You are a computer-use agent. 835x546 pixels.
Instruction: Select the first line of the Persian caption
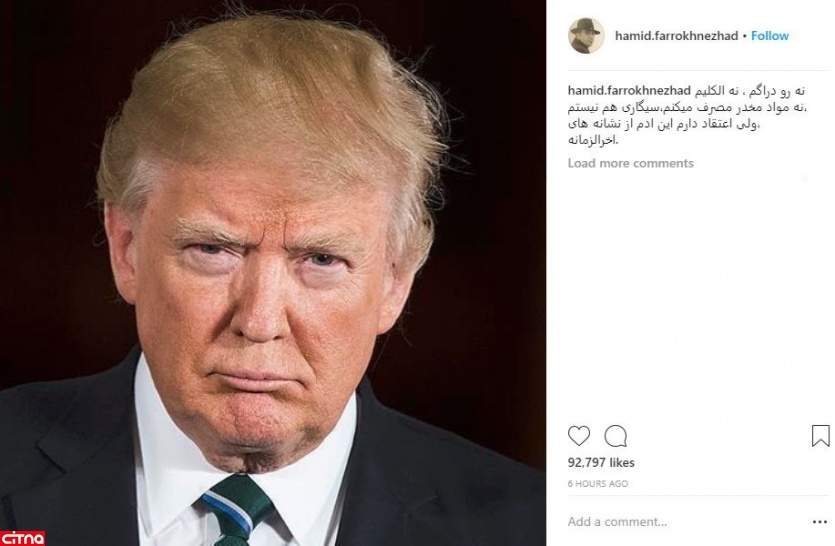750,91
